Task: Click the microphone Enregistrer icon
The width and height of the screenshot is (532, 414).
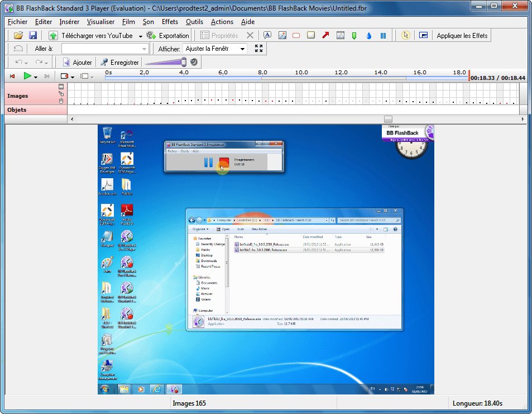Action: (x=104, y=62)
